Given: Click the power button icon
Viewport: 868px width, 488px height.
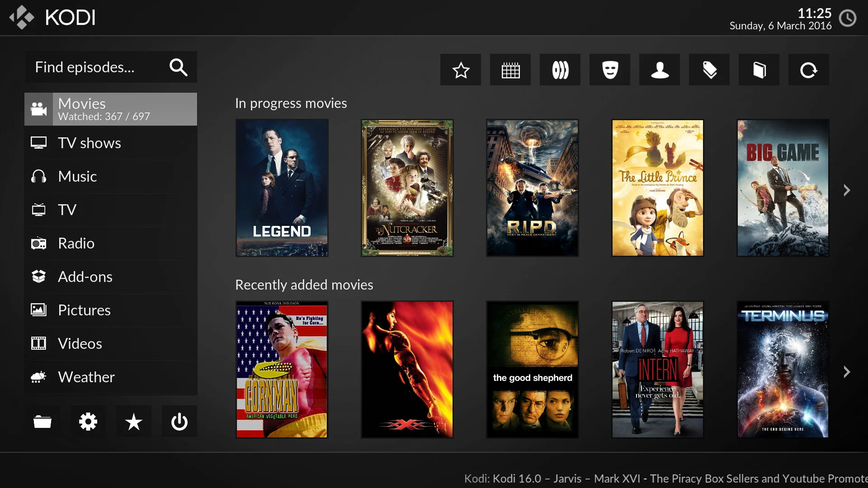Looking at the screenshot, I should point(179,422).
